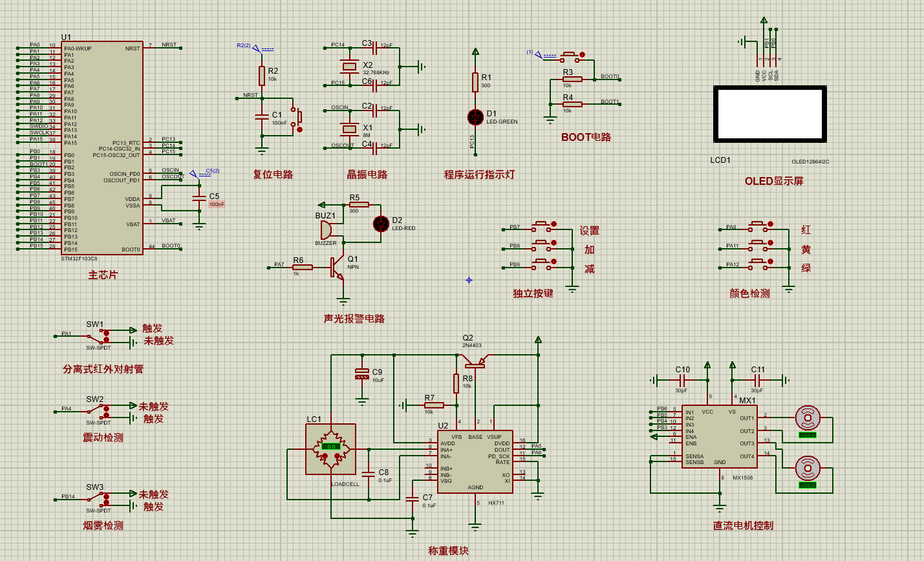Click the 独立按键 label
The height and width of the screenshot is (561, 924).
coord(533,293)
